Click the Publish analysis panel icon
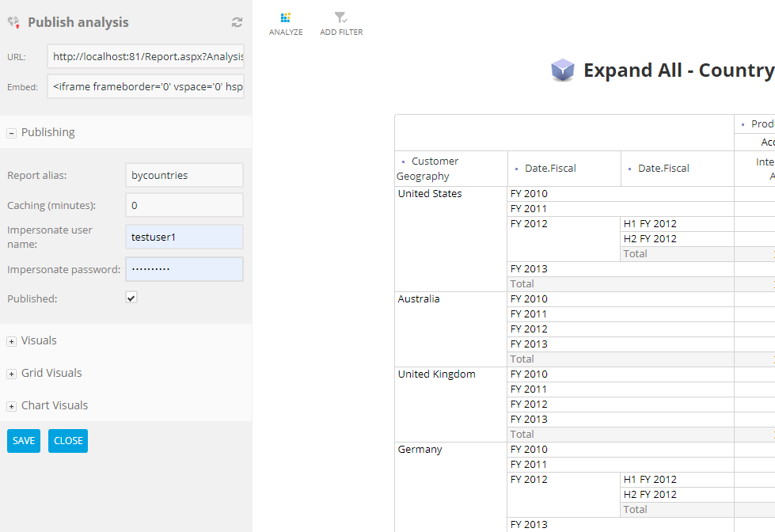The height and width of the screenshot is (532, 775). coord(13,21)
